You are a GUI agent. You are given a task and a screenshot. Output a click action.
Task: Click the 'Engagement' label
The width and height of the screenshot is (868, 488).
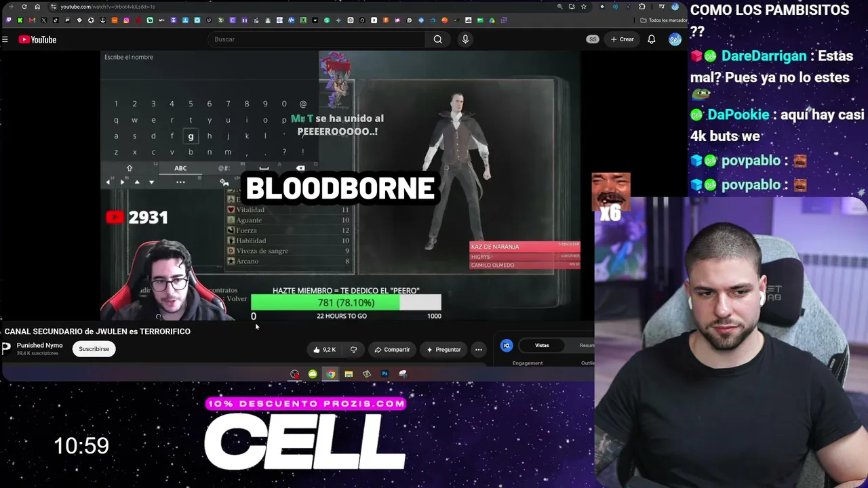(528, 363)
